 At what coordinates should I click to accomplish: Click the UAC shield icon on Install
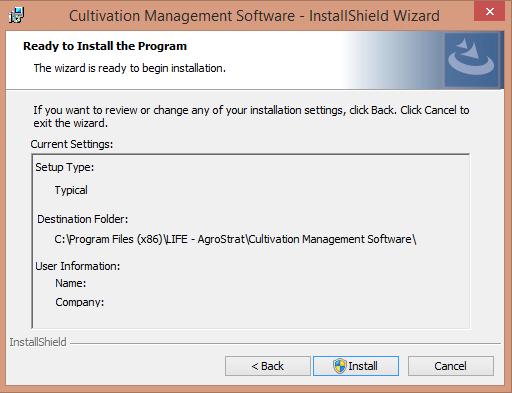[340, 366]
